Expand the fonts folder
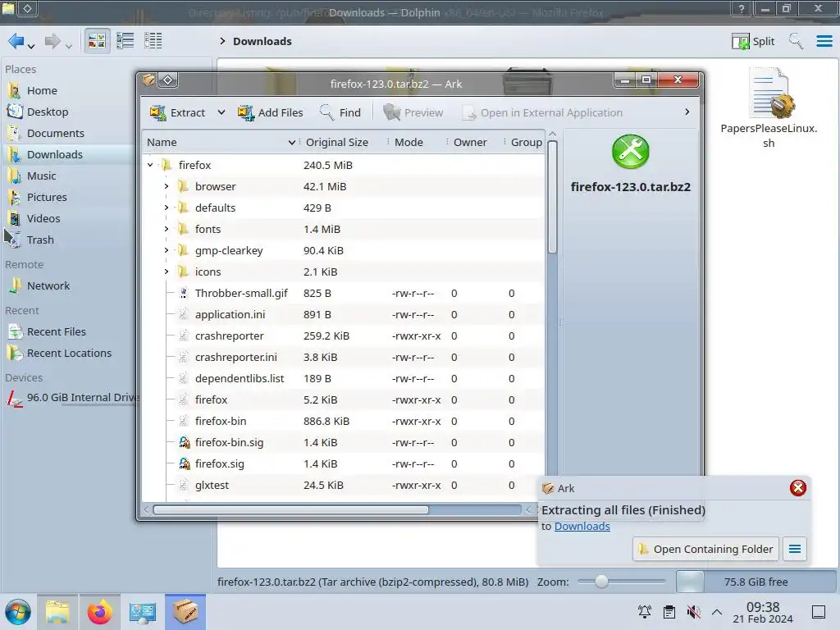840x630 pixels. click(166, 230)
